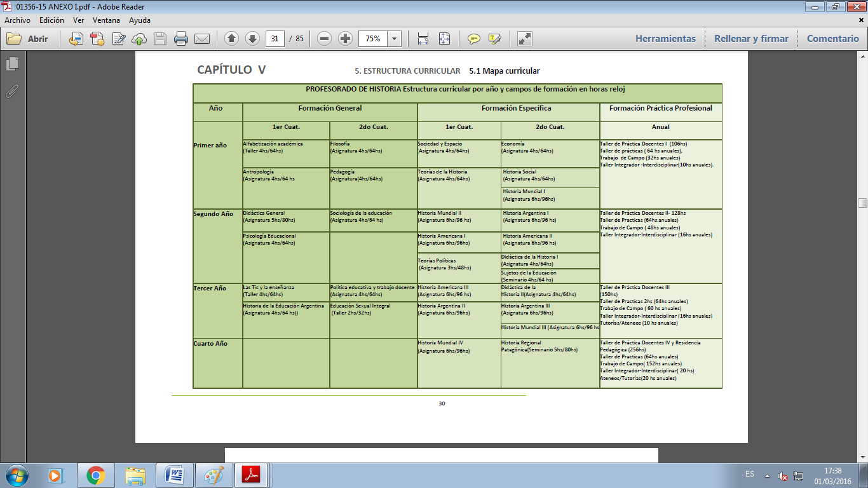Click the '5.1 Mapa curricular' text
868x488 pixels.
[x=505, y=71]
